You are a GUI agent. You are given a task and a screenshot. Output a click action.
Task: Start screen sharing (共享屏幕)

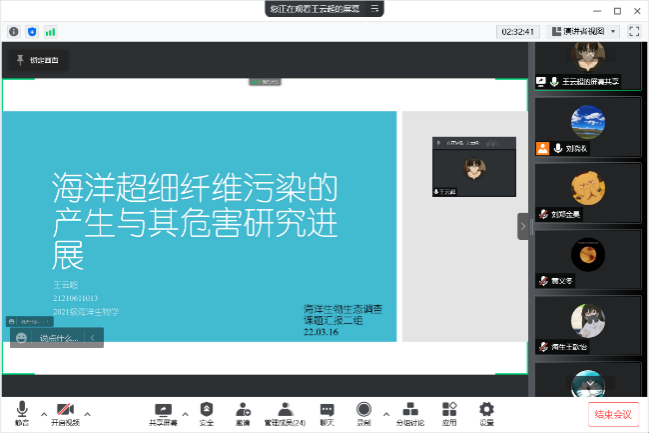163,412
